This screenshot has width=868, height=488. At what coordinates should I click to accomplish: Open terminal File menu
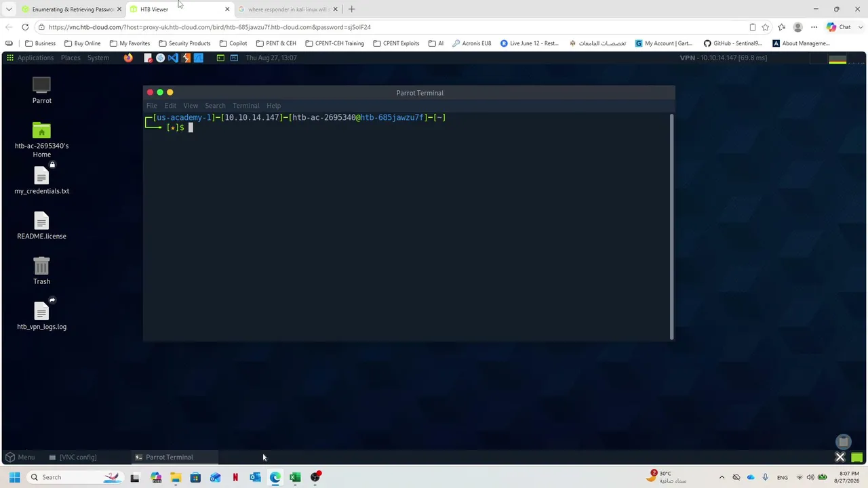click(x=152, y=106)
